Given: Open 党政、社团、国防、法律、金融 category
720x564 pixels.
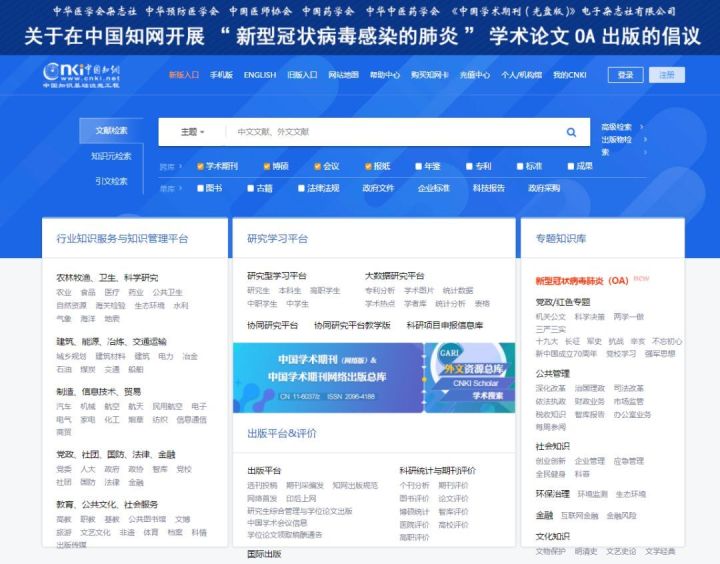Looking at the screenshot, I should click(116, 455).
